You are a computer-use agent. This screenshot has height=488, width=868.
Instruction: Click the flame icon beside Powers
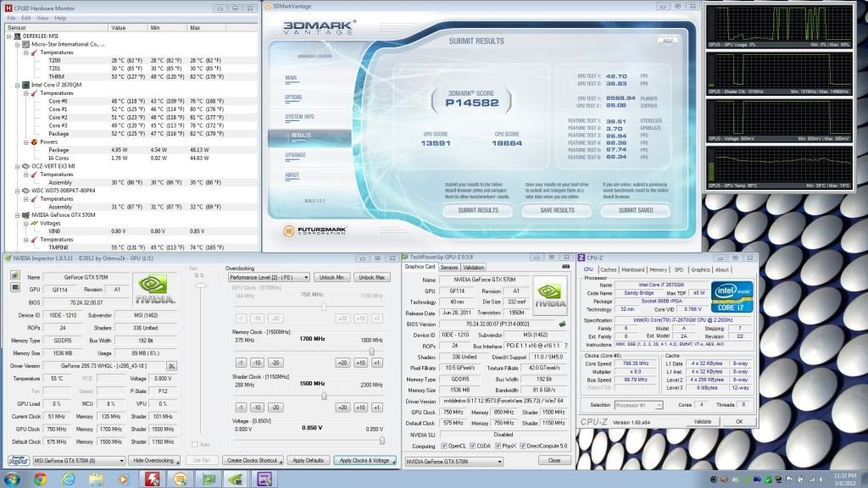pyautogui.click(x=34, y=141)
